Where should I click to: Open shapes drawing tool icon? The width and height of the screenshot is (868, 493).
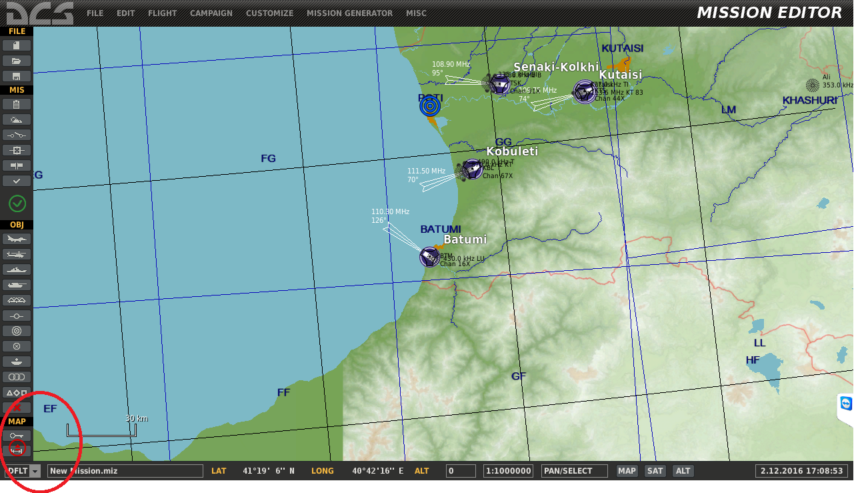pos(17,392)
